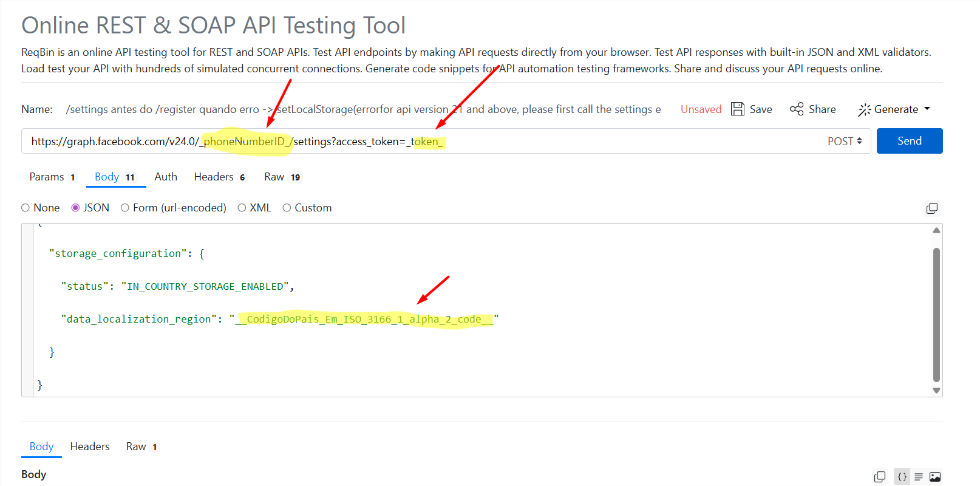Select the response Body tab
The image size is (980, 486).
pos(41,447)
